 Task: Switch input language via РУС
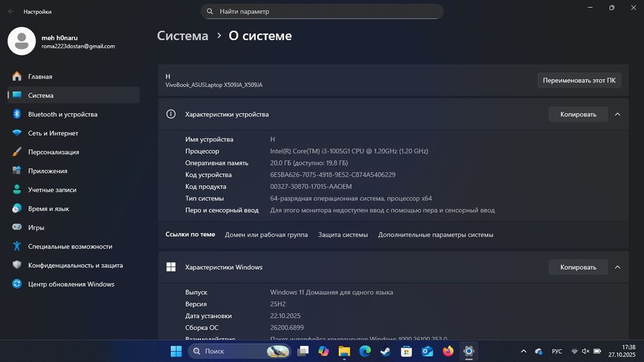556,351
